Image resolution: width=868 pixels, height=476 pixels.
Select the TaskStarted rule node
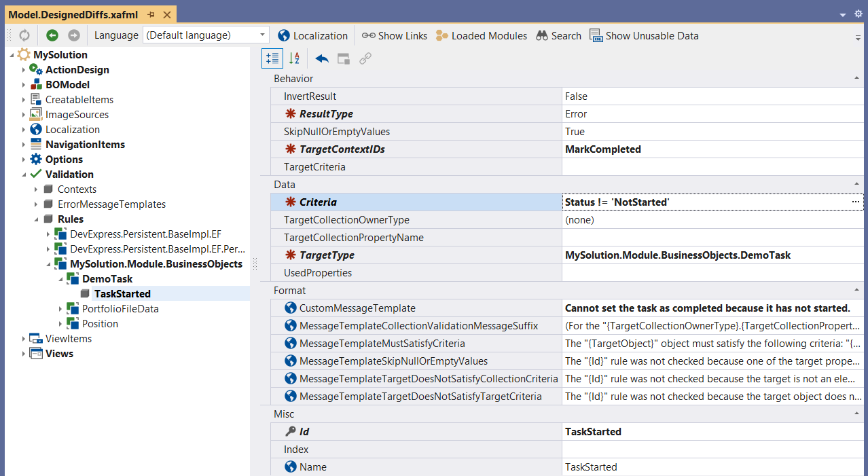click(x=122, y=294)
